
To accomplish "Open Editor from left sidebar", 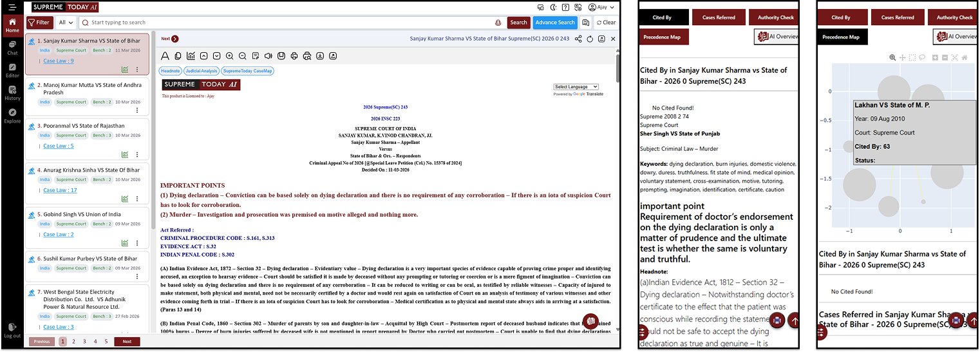I will point(12,71).
